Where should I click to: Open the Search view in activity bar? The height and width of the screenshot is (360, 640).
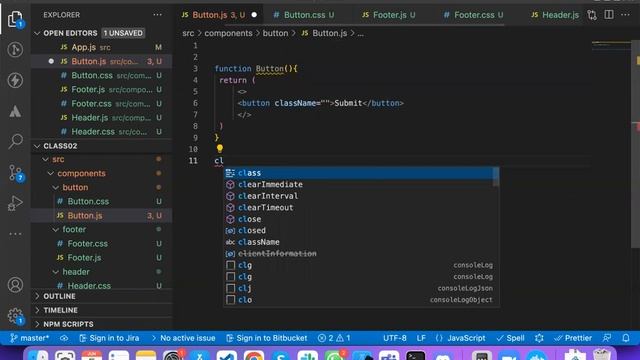pos(15,141)
